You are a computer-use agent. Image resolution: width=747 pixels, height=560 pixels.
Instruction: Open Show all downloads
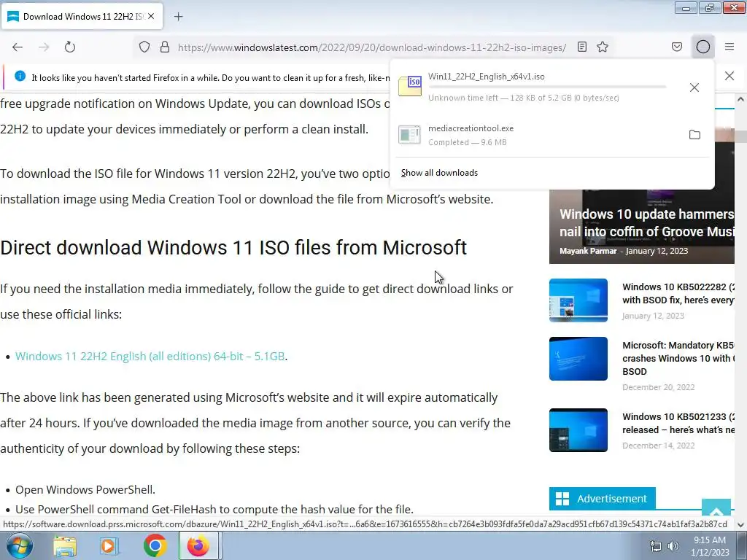(439, 173)
